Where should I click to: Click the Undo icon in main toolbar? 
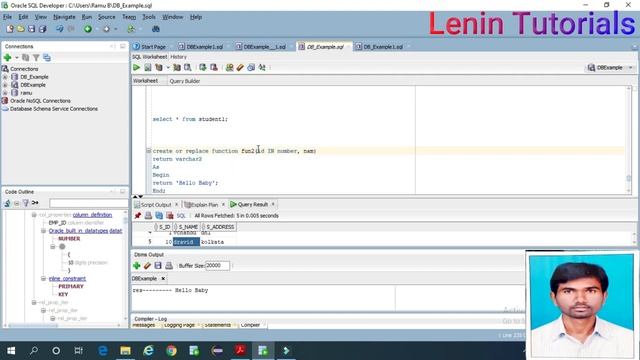(60, 29)
